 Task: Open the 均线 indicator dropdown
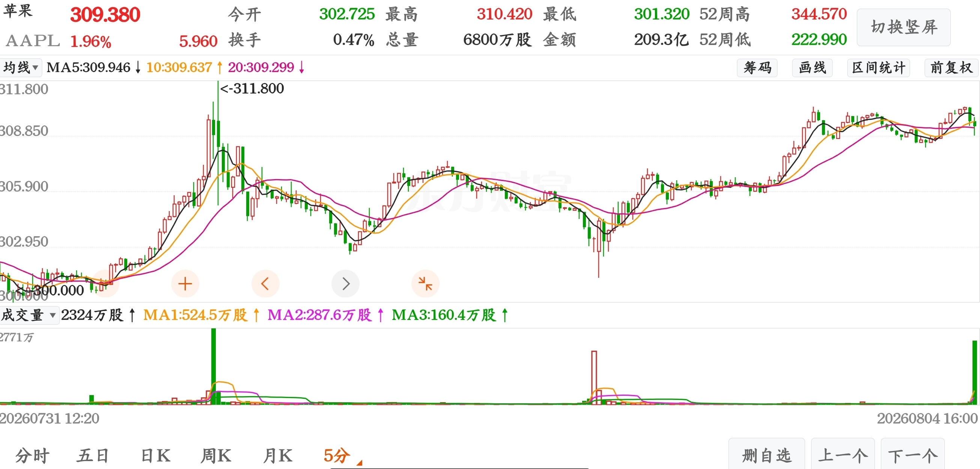[21, 68]
